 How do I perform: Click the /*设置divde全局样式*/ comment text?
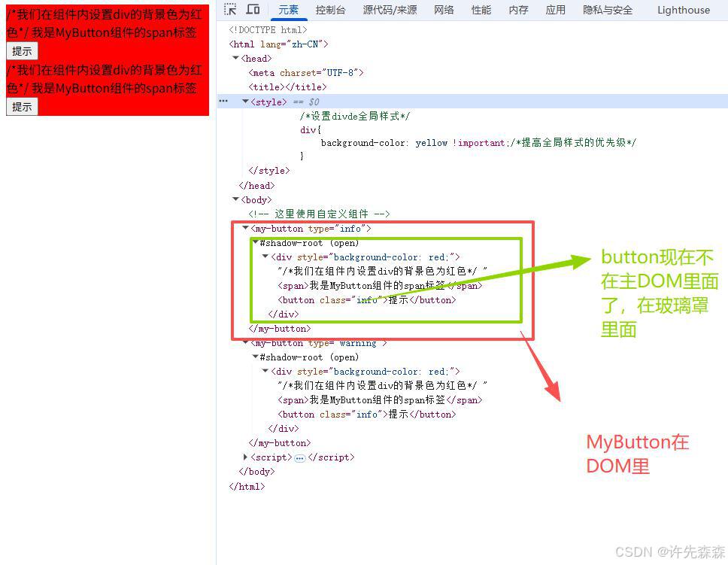coord(355,116)
